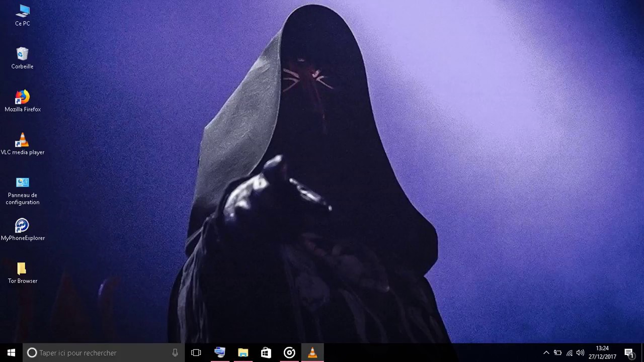Select the Ce PC desktop icon
Viewport: 644px width, 362px height.
[x=23, y=15]
